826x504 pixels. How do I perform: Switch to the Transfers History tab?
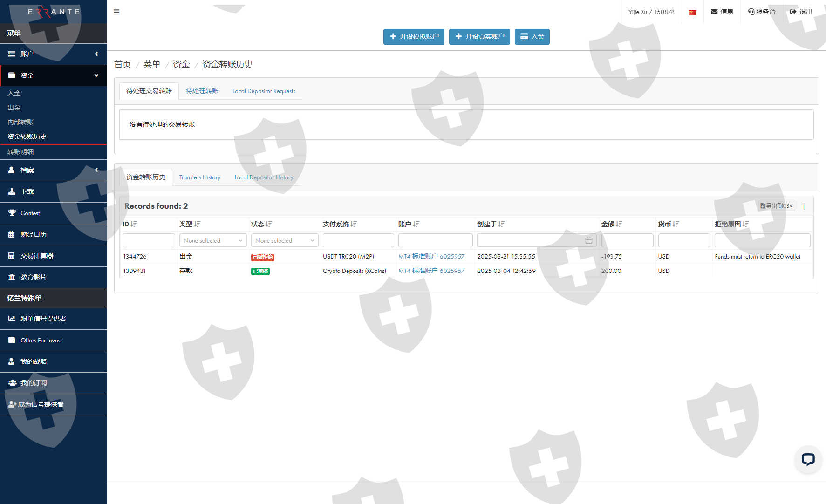coord(199,177)
